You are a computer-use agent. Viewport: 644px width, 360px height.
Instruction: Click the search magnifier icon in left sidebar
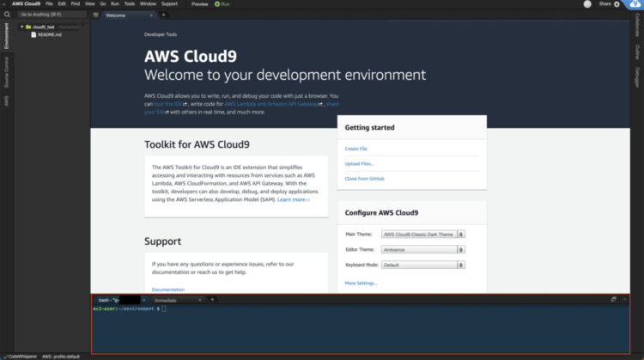7,15
